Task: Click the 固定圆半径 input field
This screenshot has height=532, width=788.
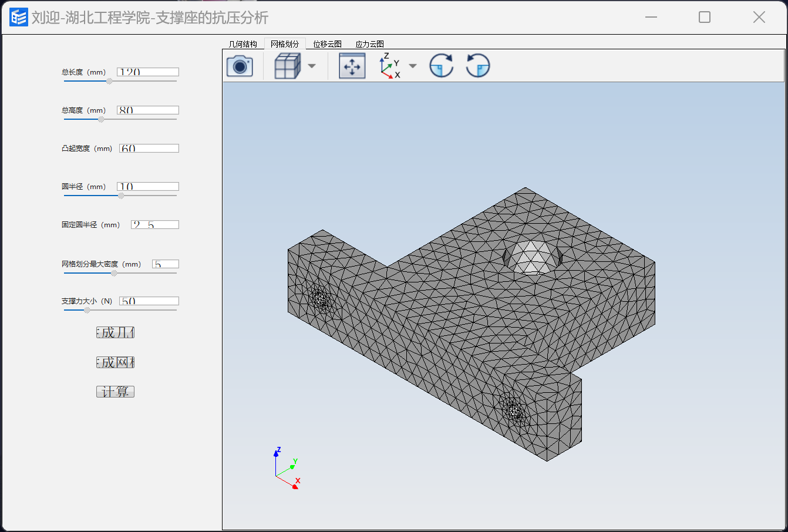Action: coord(155,224)
